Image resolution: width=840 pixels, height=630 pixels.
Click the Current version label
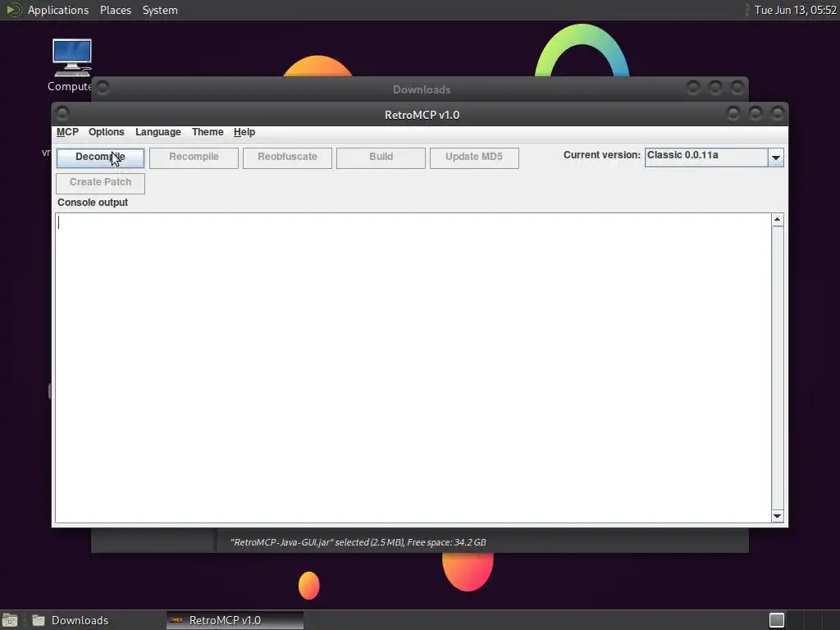[601, 155]
